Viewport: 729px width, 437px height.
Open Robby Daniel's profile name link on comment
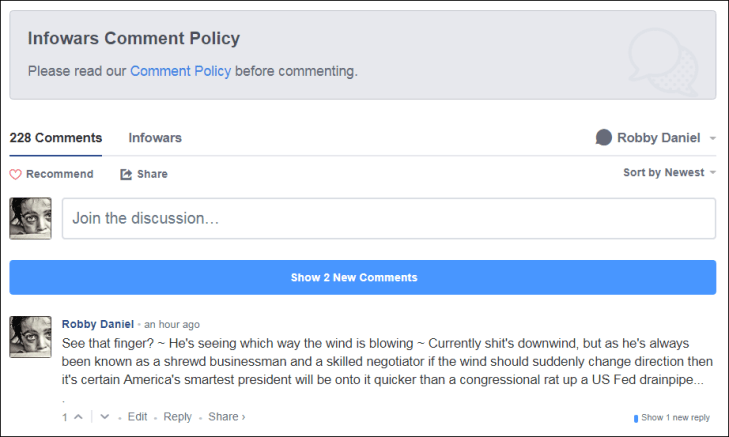click(x=97, y=324)
